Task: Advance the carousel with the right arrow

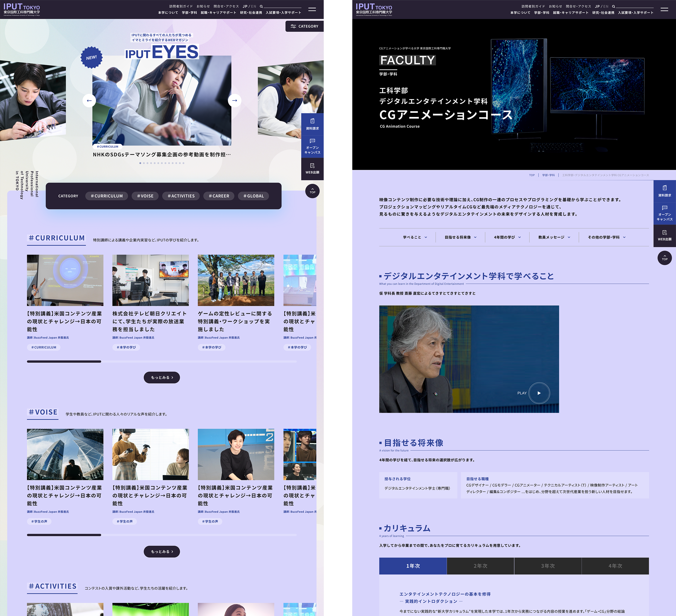Action: pyautogui.click(x=235, y=100)
